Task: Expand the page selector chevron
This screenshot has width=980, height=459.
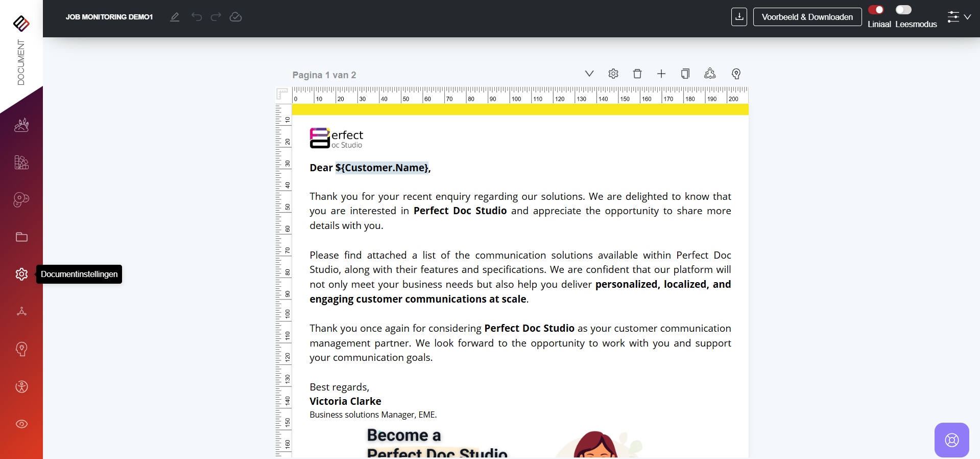Action: tap(589, 74)
